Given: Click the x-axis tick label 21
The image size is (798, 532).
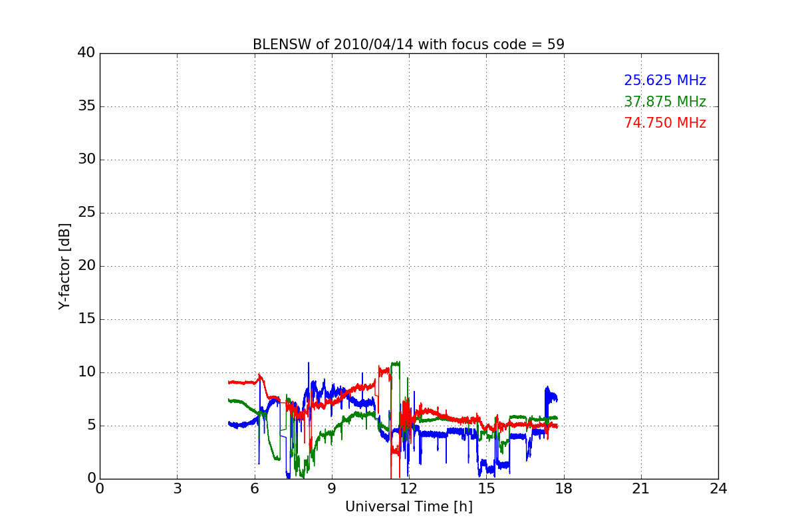Looking at the screenshot, I should point(641,489).
